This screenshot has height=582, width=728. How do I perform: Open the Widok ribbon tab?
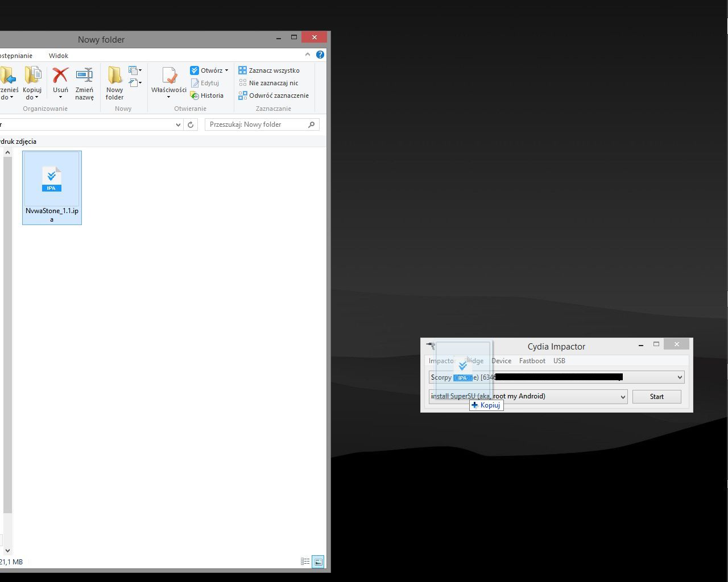click(59, 56)
